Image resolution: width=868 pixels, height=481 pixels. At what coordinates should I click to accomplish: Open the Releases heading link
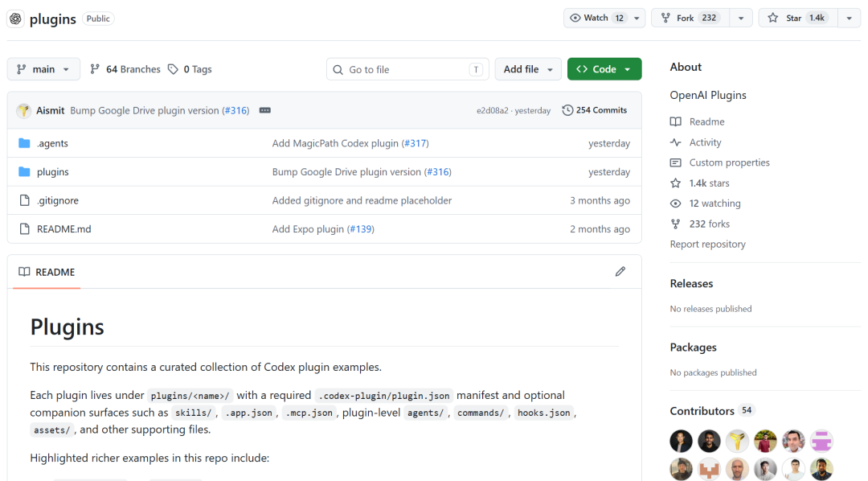point(691,284)
